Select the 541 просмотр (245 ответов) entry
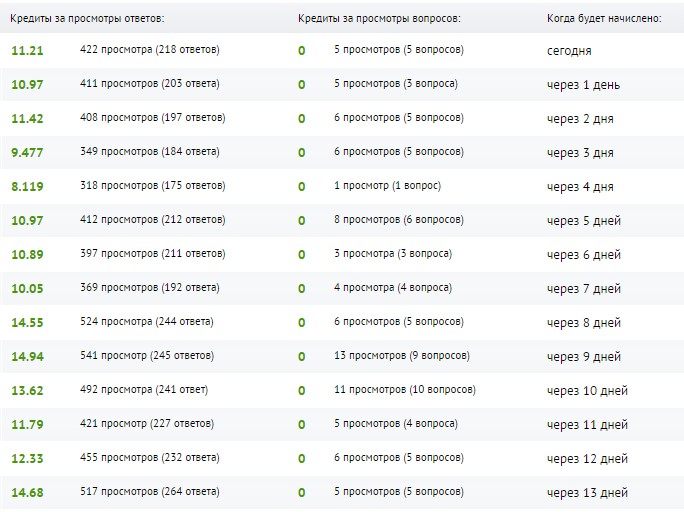 pos(147,356)
